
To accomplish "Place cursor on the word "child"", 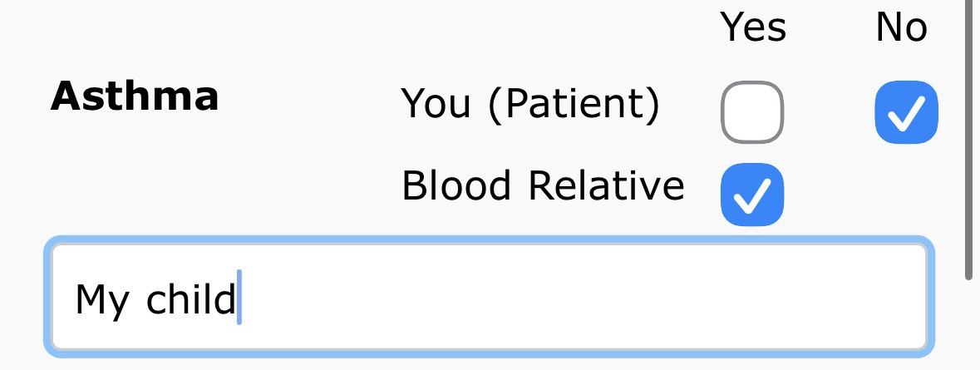I will [190, 298].
